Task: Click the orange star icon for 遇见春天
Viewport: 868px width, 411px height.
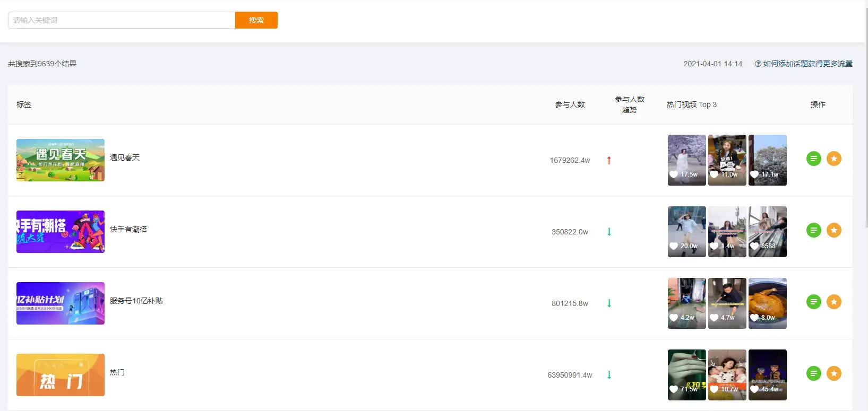Action: [833, 159]
